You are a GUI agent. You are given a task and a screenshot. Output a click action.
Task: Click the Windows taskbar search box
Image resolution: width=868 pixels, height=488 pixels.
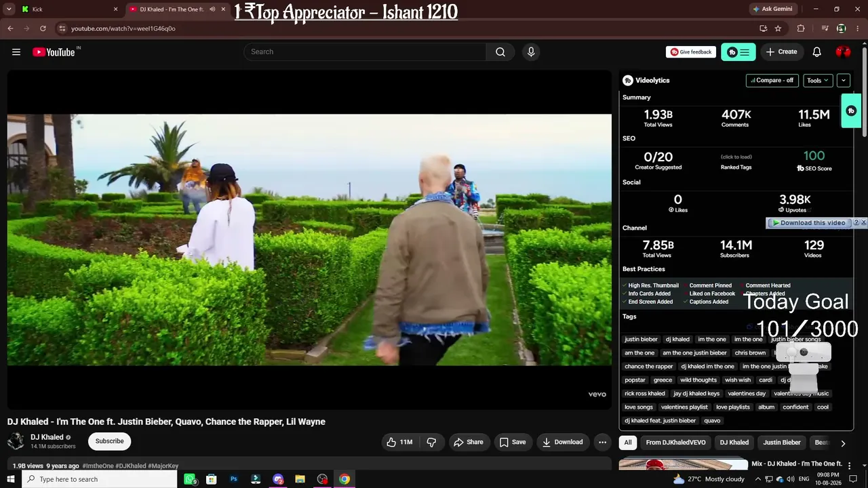click(x=100, y=479)
